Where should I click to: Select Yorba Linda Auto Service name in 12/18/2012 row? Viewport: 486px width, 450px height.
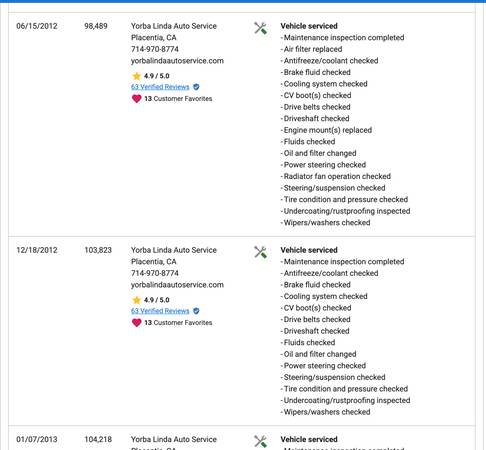[174, 250]
